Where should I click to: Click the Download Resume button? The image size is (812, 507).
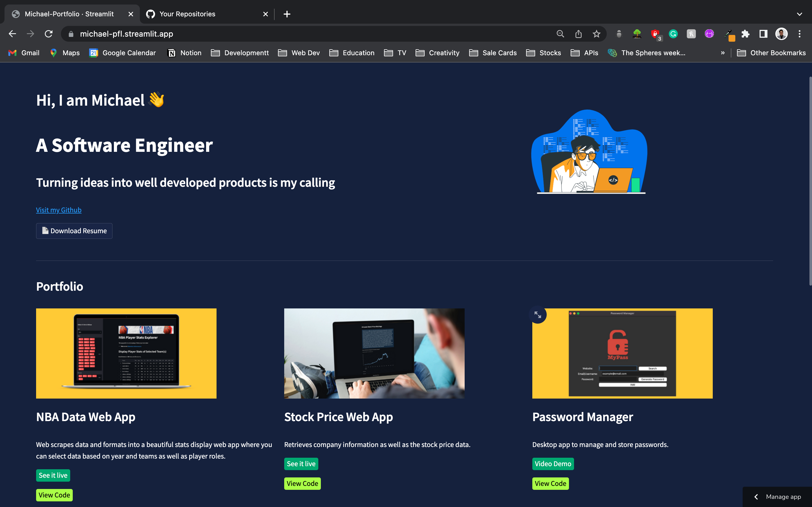(74, 231)
